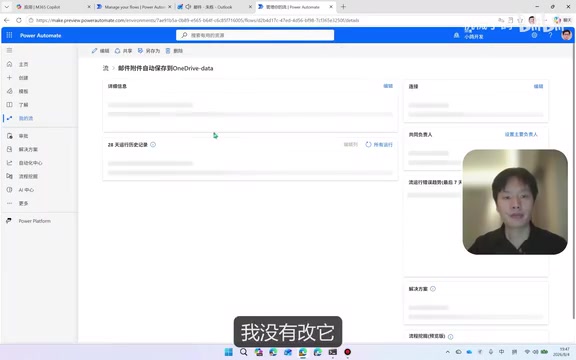Open browser profile avatar in toolbar
Viewport: 576px width, 360px height.
tap(532, 20)
